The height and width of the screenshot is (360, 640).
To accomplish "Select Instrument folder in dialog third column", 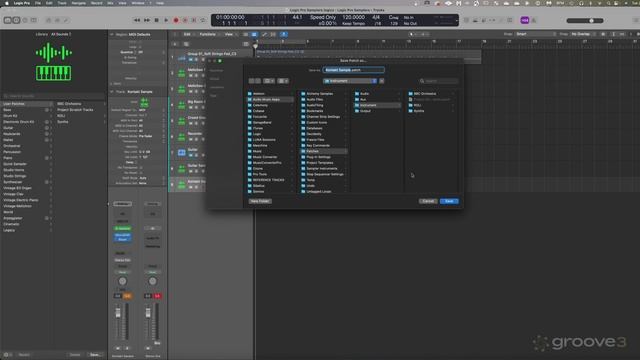I will click(x=378, y=105).
